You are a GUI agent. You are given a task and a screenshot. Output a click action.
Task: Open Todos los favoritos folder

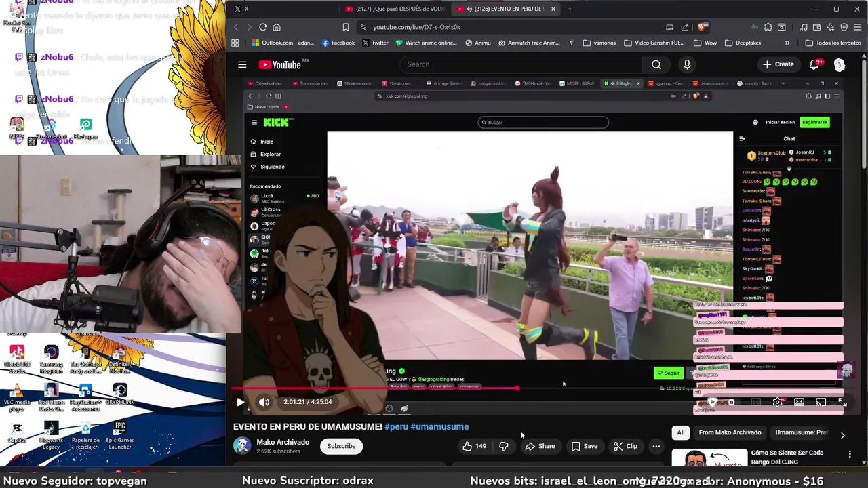(833, 43)
